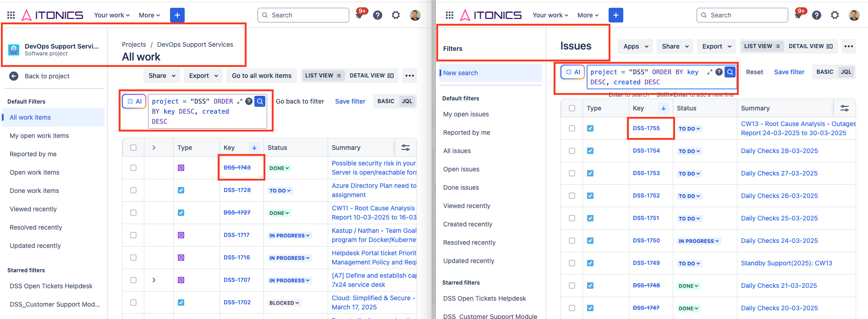
Task: Open help question mark in right top bar
Action: point(817,15)
